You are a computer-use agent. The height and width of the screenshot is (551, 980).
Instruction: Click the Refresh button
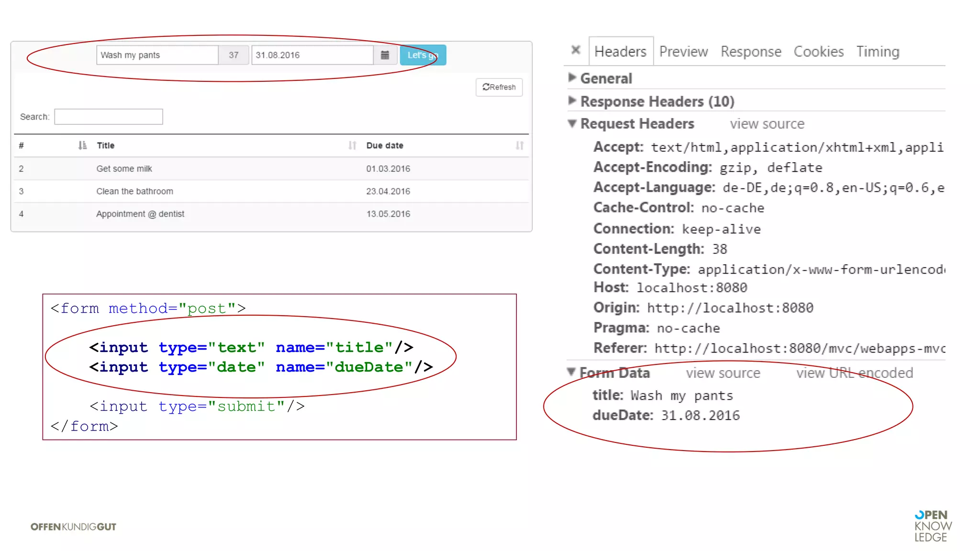(499, 87)
